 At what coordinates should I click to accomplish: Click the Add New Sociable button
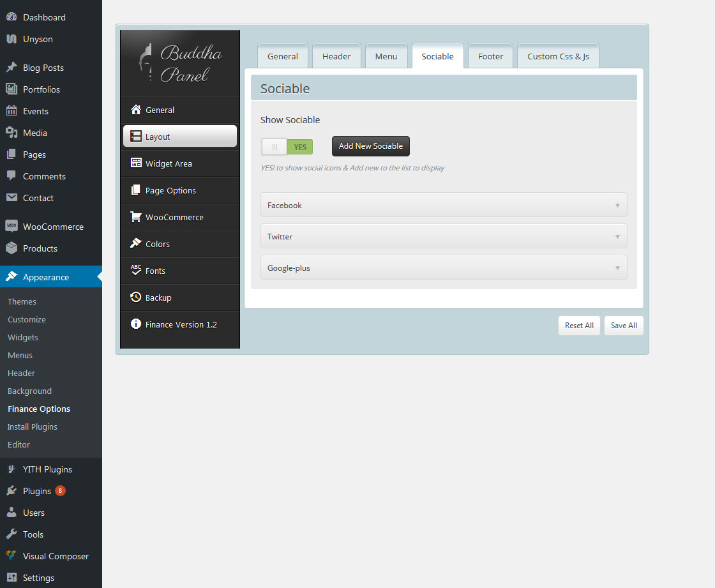(371, 146)
